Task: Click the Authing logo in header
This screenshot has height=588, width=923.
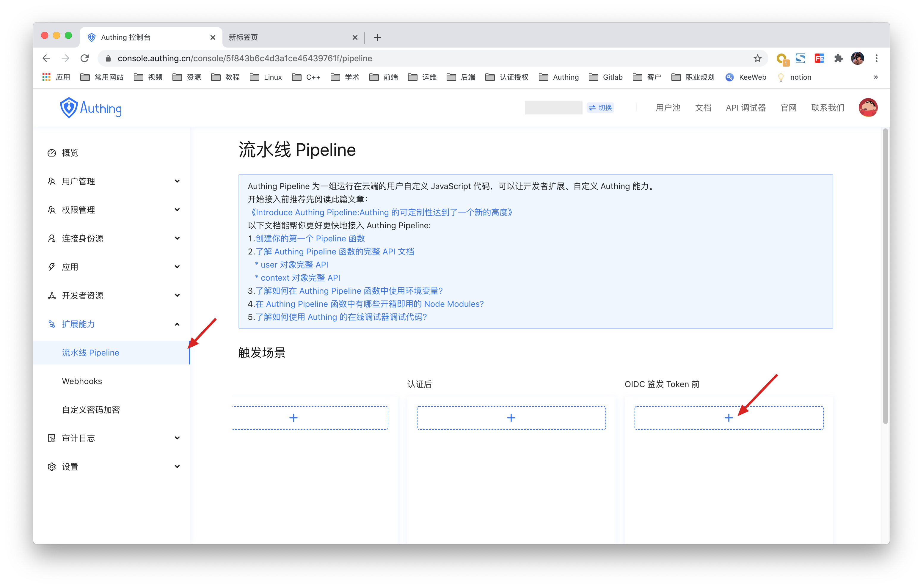Action: pos(91,108)
